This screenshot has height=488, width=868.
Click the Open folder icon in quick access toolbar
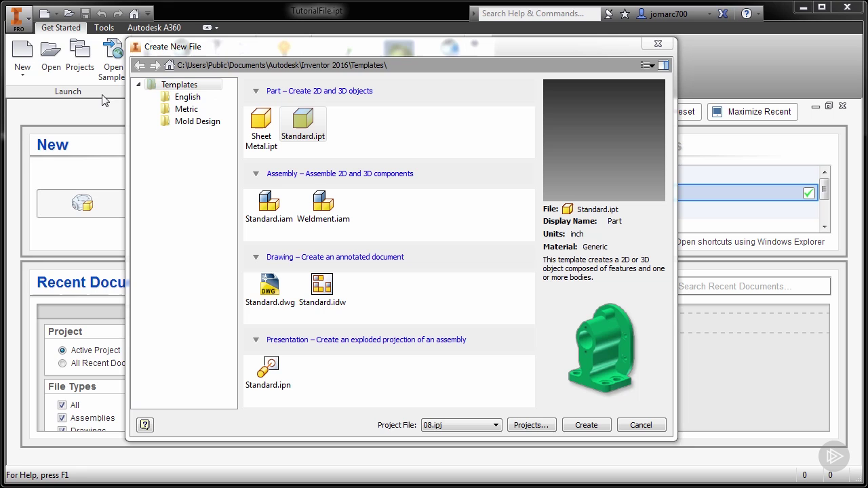coord(69,14)
